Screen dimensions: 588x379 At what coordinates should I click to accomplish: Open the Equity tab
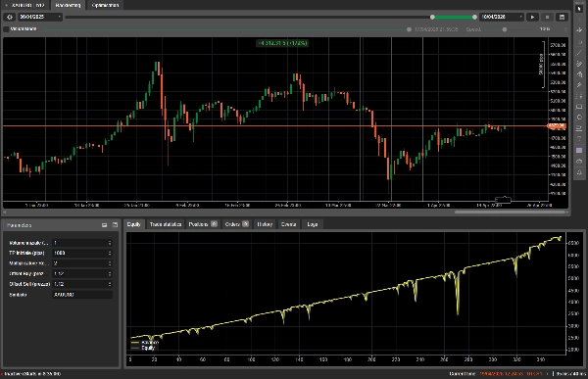[133, 224]
